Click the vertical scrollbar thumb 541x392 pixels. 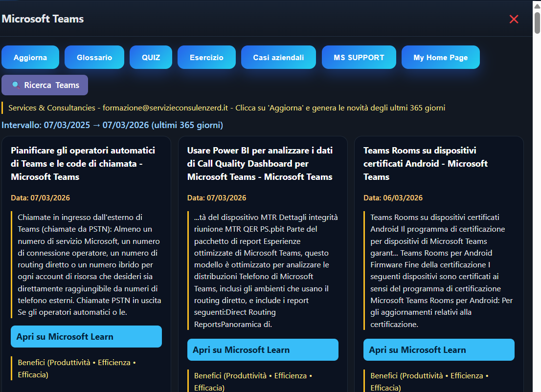[537, 23]
